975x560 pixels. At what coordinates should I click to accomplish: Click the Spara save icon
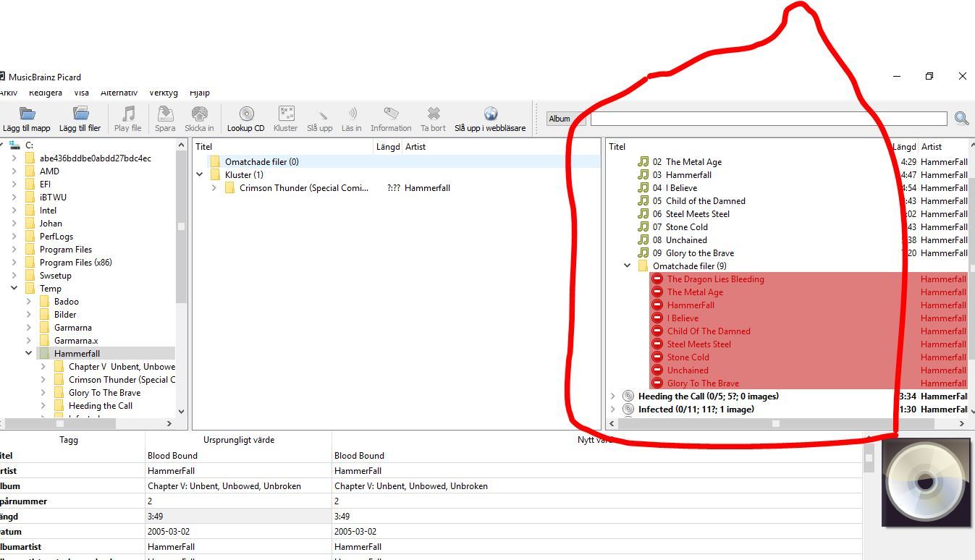pos(165,114)
